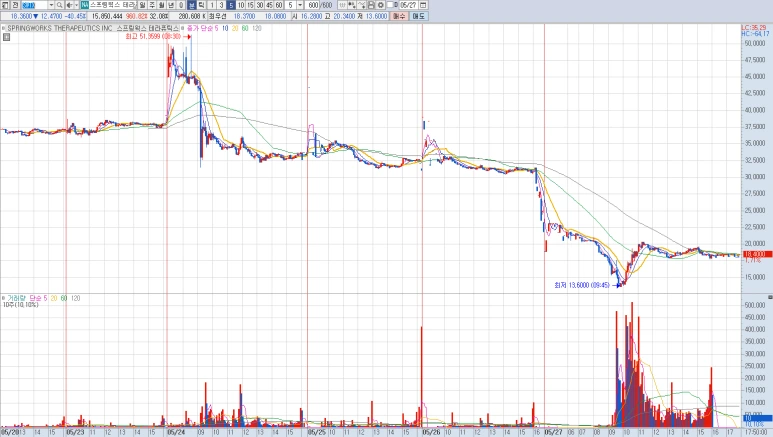Toggle the D checkbox before the date
Viewport: 773px width, 437px height.
click(x=390, y=5)
